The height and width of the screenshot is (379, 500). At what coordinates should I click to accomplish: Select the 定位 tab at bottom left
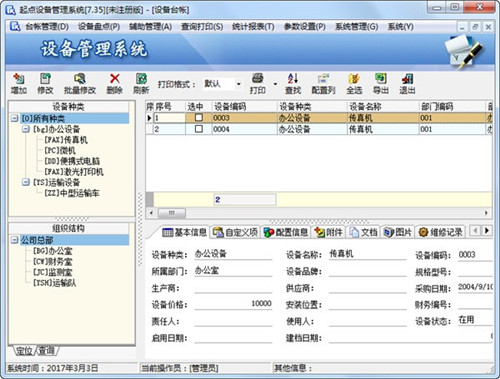pyautogui.click(x=24, y=351)
